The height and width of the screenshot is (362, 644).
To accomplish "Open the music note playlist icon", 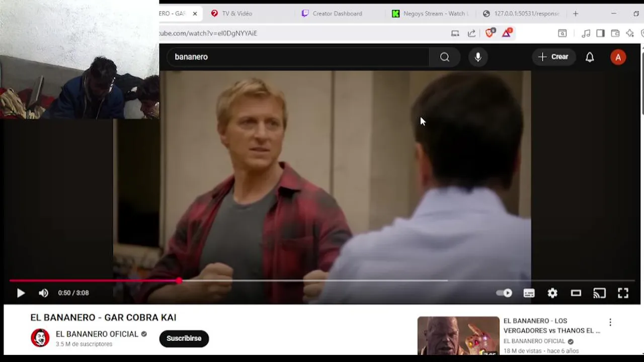I will tap(586, 33).
